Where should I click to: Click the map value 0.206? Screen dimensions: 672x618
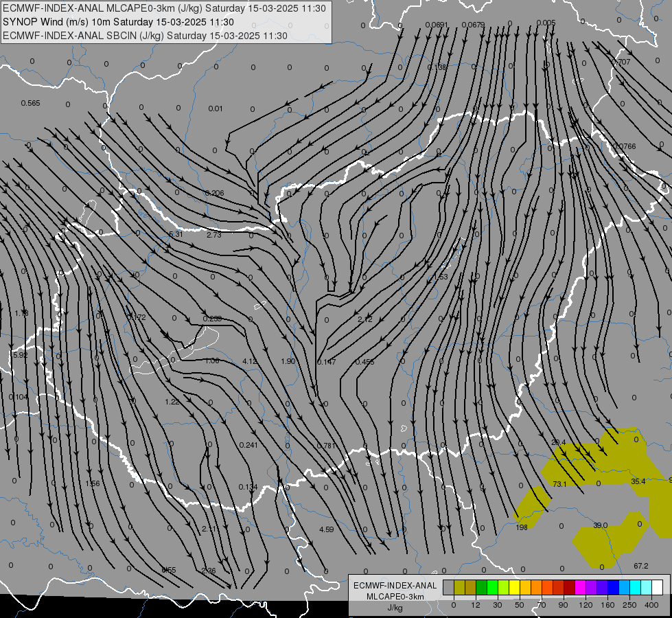pyautogui.click(x=214, y=193)
